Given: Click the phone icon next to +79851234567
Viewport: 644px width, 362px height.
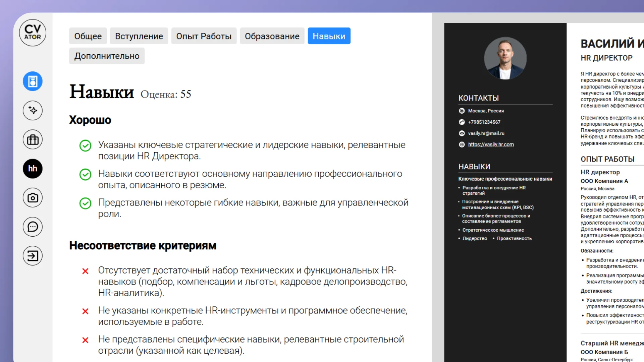Looking at the screenshot, I should point(462,122).
